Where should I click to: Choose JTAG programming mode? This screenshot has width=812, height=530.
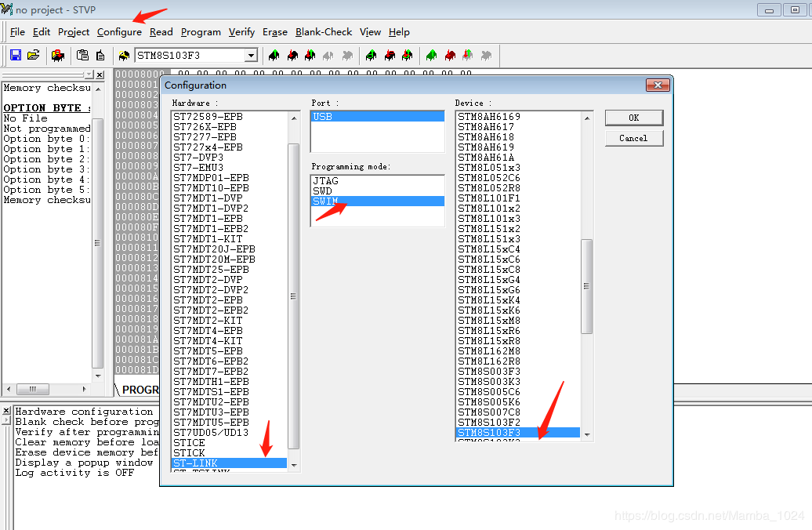click(378, 181)
